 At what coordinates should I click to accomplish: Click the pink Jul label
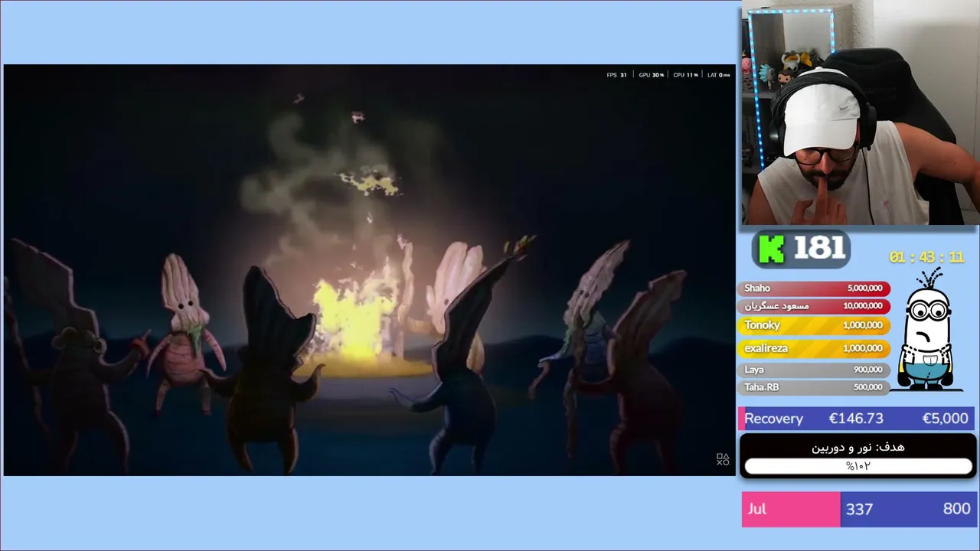757,509
